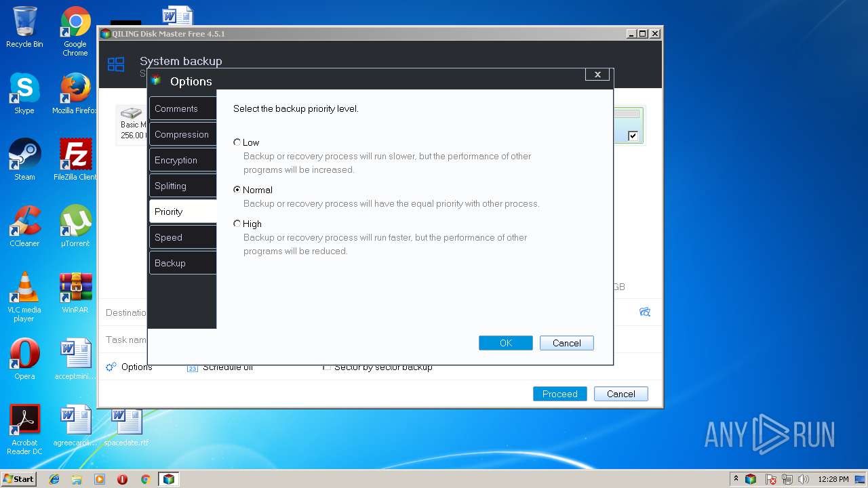Click Proceed in System backup window

pos(560,394)
